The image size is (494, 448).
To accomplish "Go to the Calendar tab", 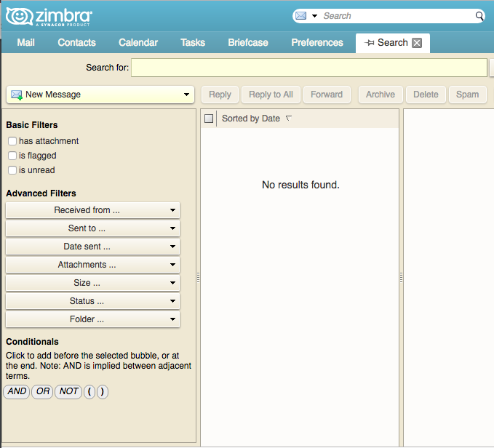I will click(x=138, y=42).
